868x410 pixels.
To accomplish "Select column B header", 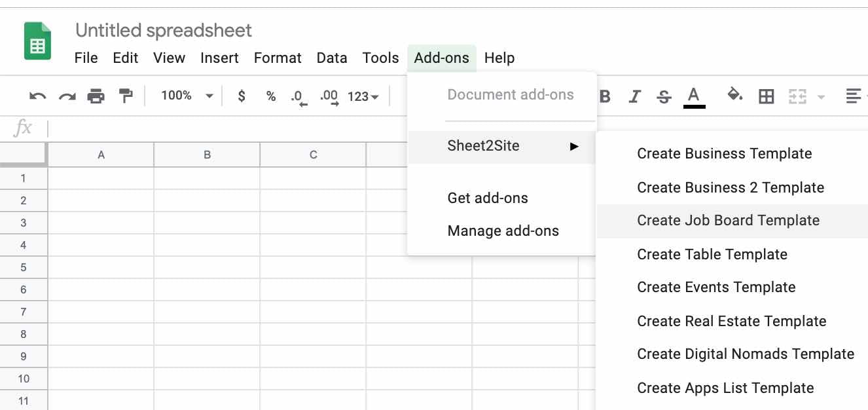I will pyautogui.click(x=207, y=155).
